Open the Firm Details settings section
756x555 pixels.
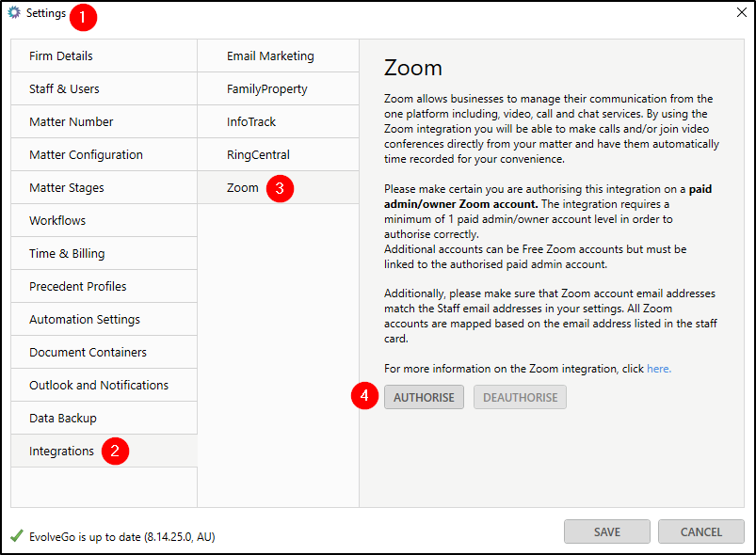click(x=104, y=55)
